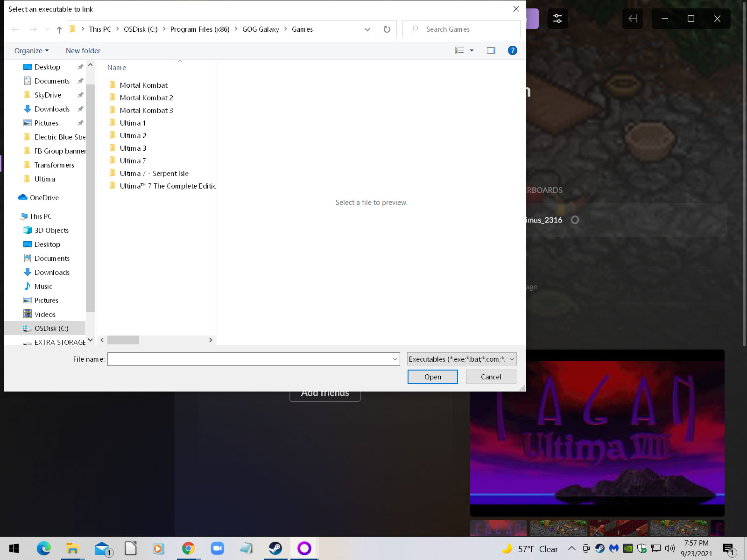Viewport: 747px width, 560px height.
Task: Click the Open button
Action: (x=433, y=377)
